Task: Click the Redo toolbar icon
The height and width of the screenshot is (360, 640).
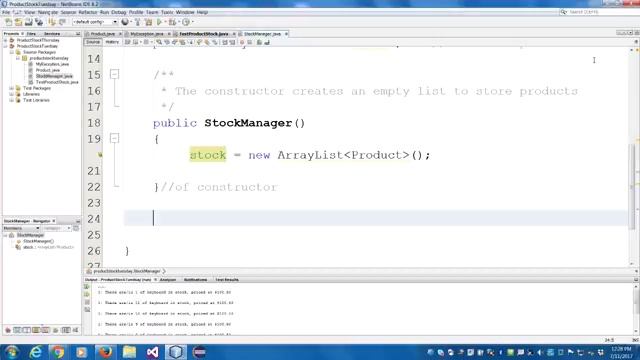Action: tap(62, 22)
